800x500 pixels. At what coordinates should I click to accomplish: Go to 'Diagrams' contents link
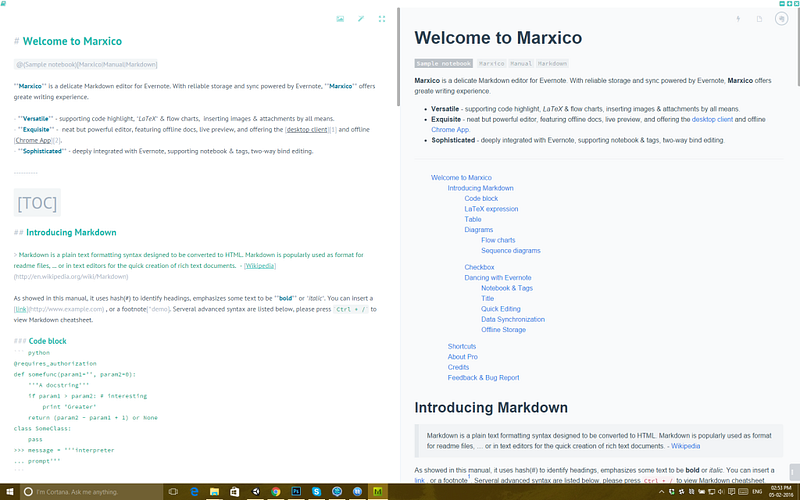[479, 230]
